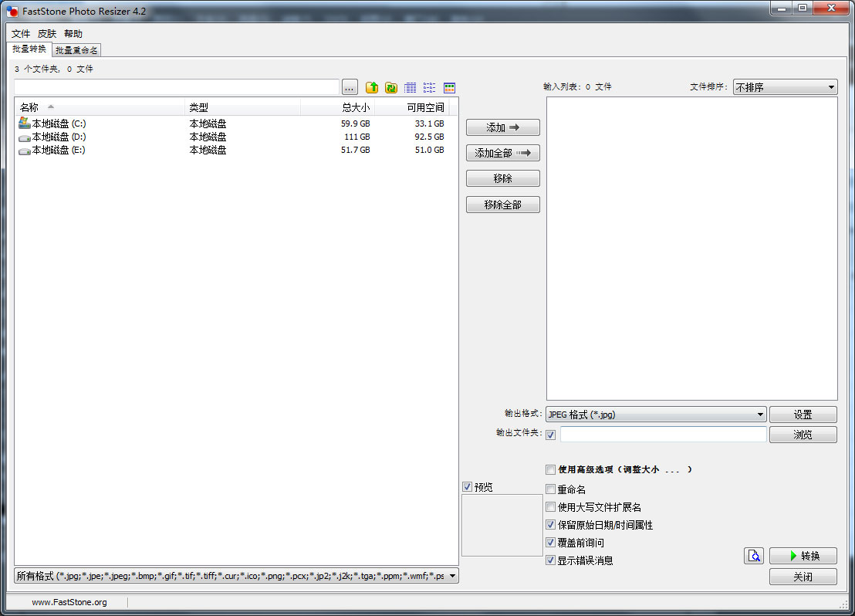The height and width of the screenshot is (616, 855).
Task: Click the 转换 button
Action: click(803, 556)
